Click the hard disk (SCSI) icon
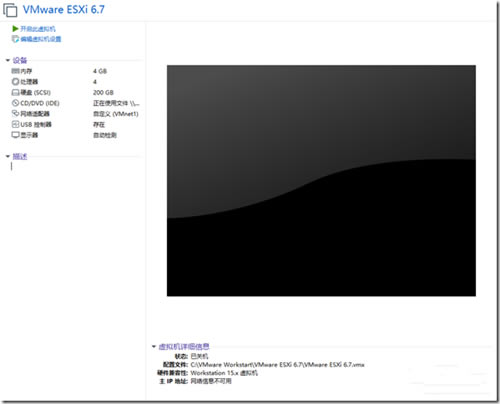The width and height of the screenshot is (500, 404). [16, 92]
